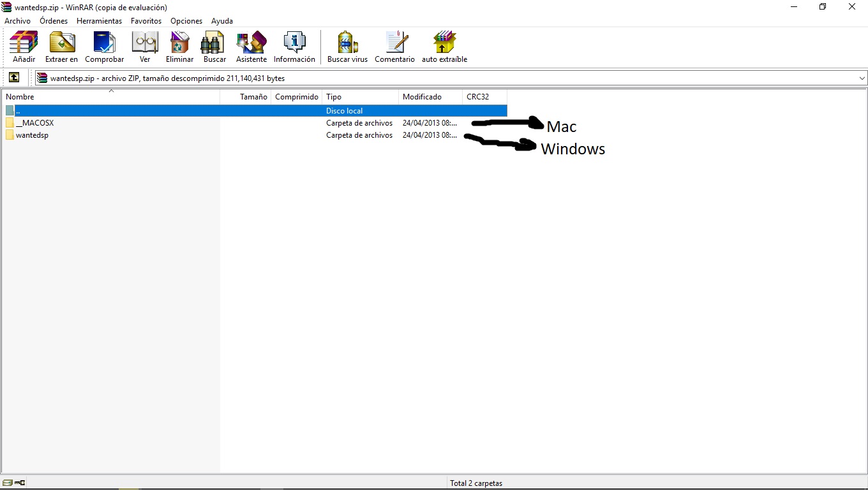Open the Herramientas menu
Viewport: 868px width, 491px height.
pyautogui.click(x=99, y=21)
